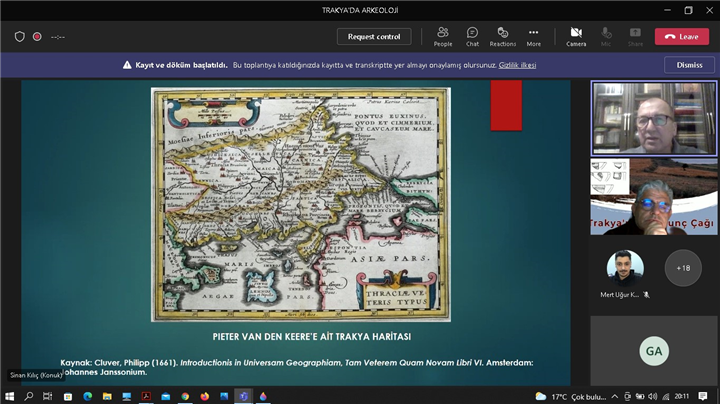This screenshot has width=720, height=404.
Task: Click the GA participant avatar
Action: 654,351
